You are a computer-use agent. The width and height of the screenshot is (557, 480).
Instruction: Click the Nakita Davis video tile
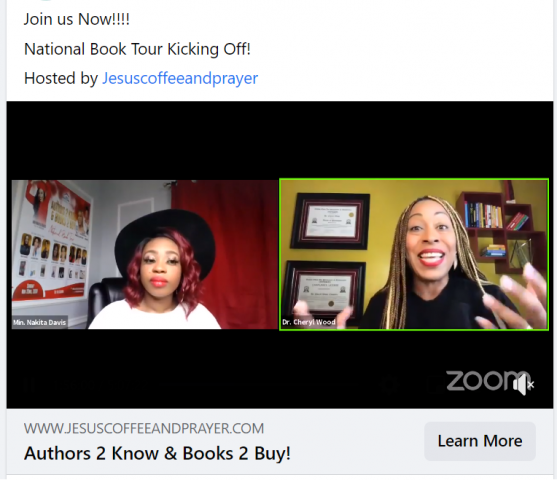pos(145,254)
